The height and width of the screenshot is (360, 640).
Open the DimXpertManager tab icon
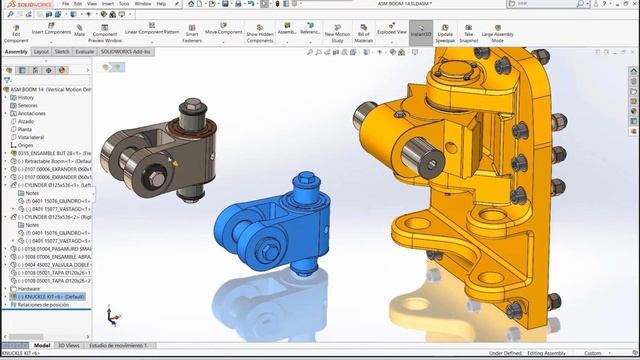point(49,70)
